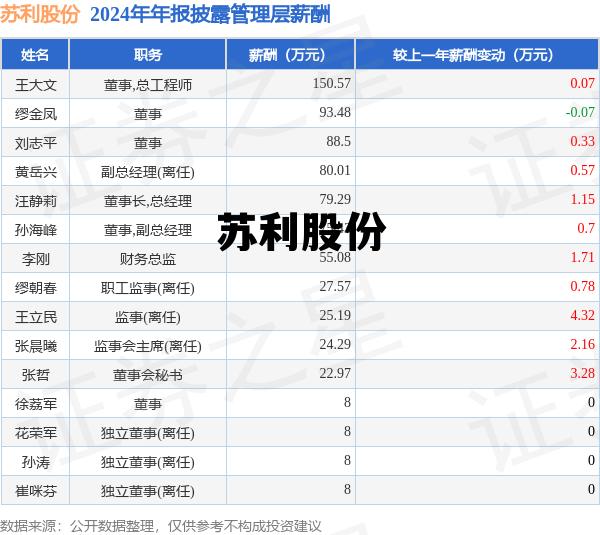
Task: Click the name 缪朝春
Action: tap(36, 288)
